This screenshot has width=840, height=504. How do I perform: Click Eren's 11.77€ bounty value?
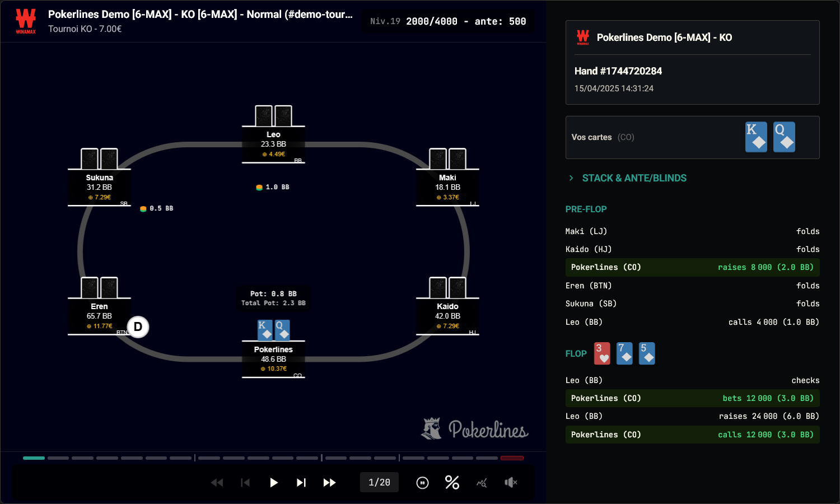coord(100,326)
